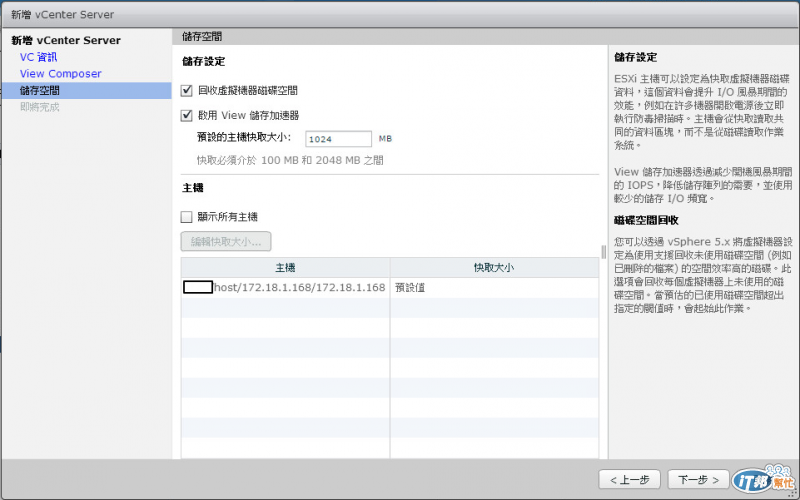Open the View Composer step
The height and width of the screenshot is (500, 800).
coord(61,73)
